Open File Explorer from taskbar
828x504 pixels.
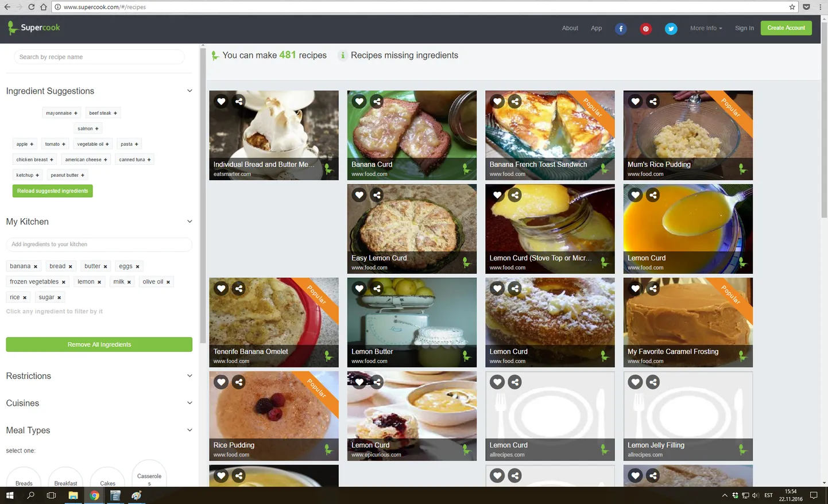[x=73, y=495]
